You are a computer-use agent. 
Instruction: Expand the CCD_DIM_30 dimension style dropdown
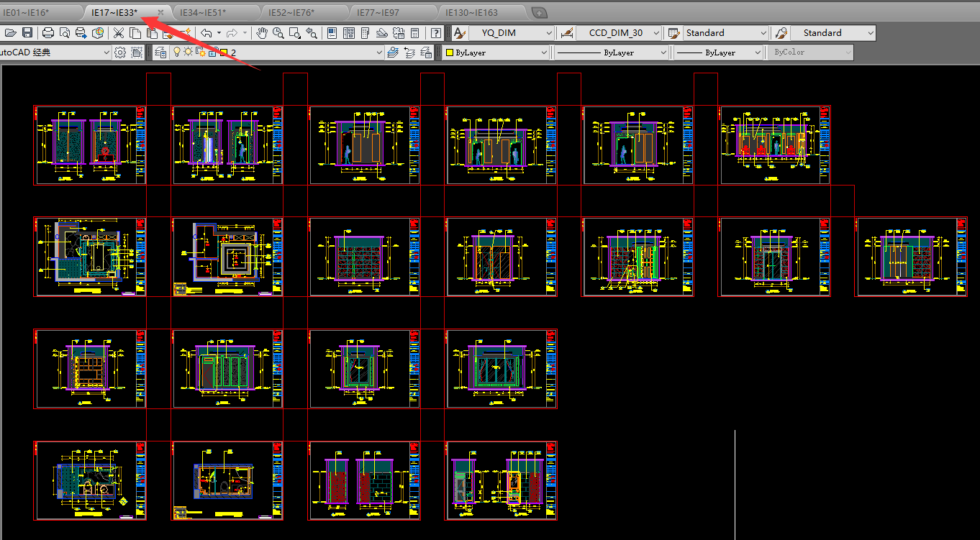(x=619, y=33)
